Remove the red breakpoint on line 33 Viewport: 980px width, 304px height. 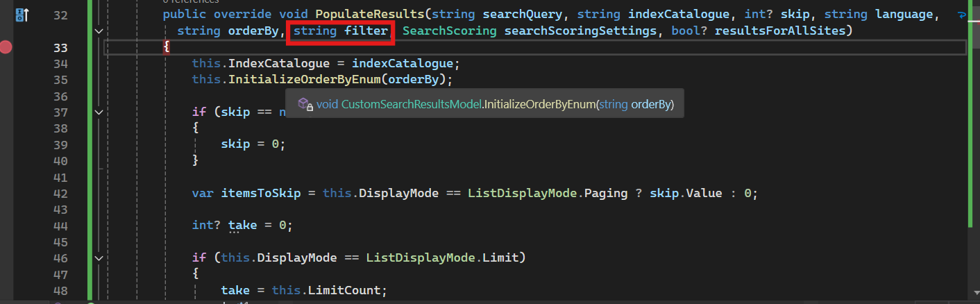click(x=6, y=47)
